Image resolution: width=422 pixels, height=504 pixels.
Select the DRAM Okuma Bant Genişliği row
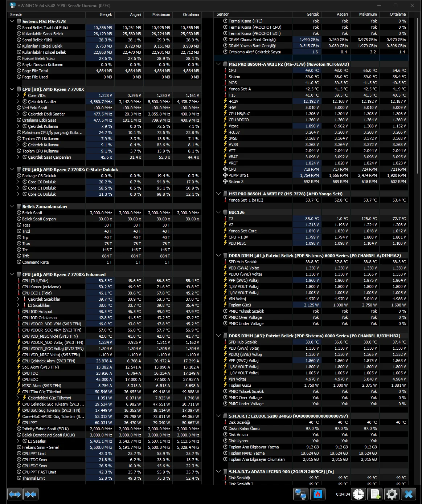(x=312, y=40)
